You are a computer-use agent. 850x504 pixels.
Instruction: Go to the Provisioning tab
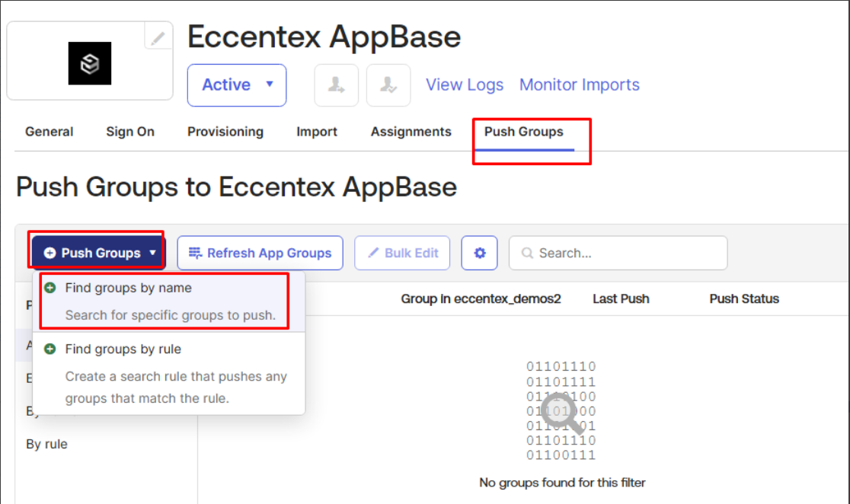coord(225,132)
